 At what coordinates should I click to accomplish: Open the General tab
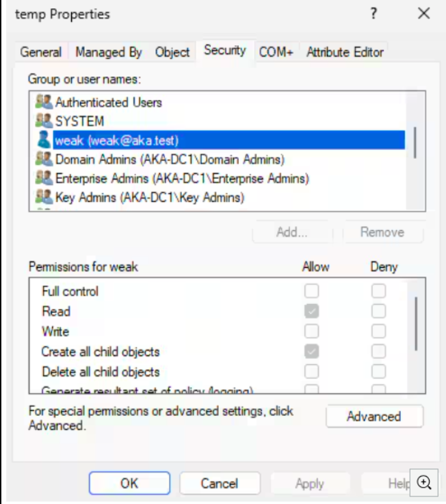(x=41, y=52)
